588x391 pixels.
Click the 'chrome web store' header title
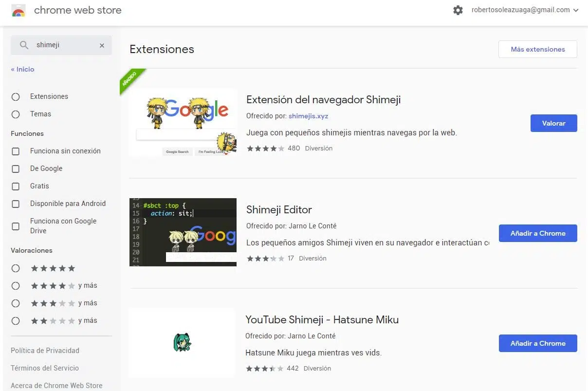78,10
